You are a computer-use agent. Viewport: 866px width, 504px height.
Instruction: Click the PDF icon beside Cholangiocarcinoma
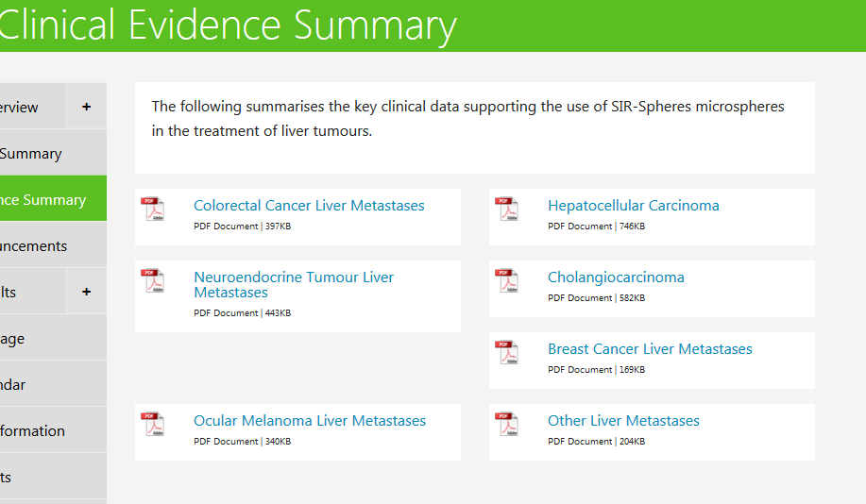point(507,280)
